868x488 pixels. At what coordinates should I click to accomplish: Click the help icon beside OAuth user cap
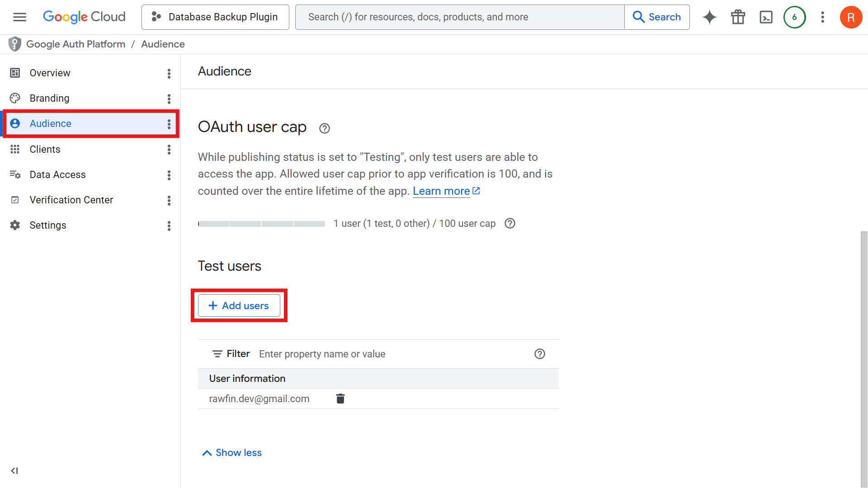coord(324,129)
